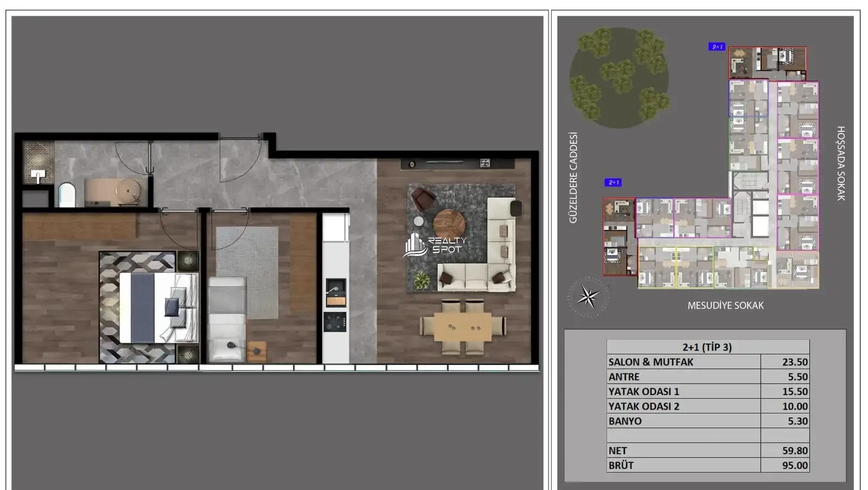The image size is (868, 490).
Task: Click the kitchen stovetop with four burners
Action: click(x=335, y=322)
